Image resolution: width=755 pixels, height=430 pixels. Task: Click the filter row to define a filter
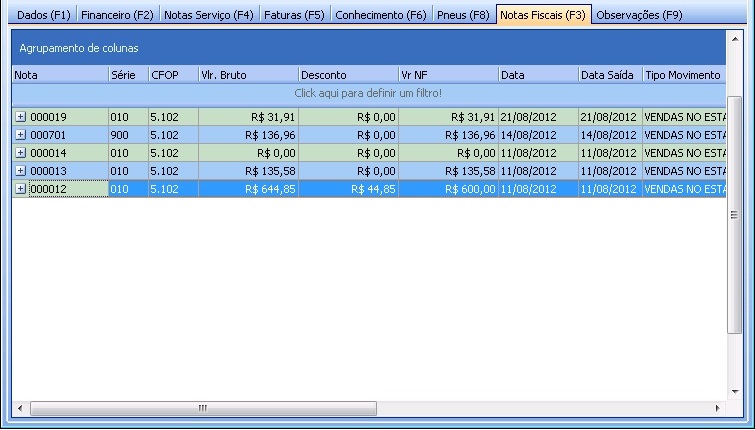[x=368, y=93]
